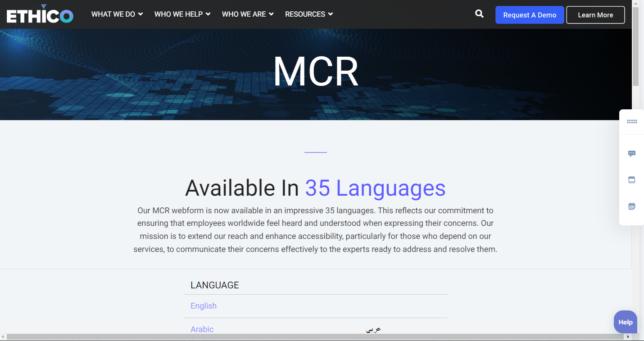Open the search magnifier icon
Image resolution: width=644 pixels, height=341 pixels.
(x=479, y=14)
